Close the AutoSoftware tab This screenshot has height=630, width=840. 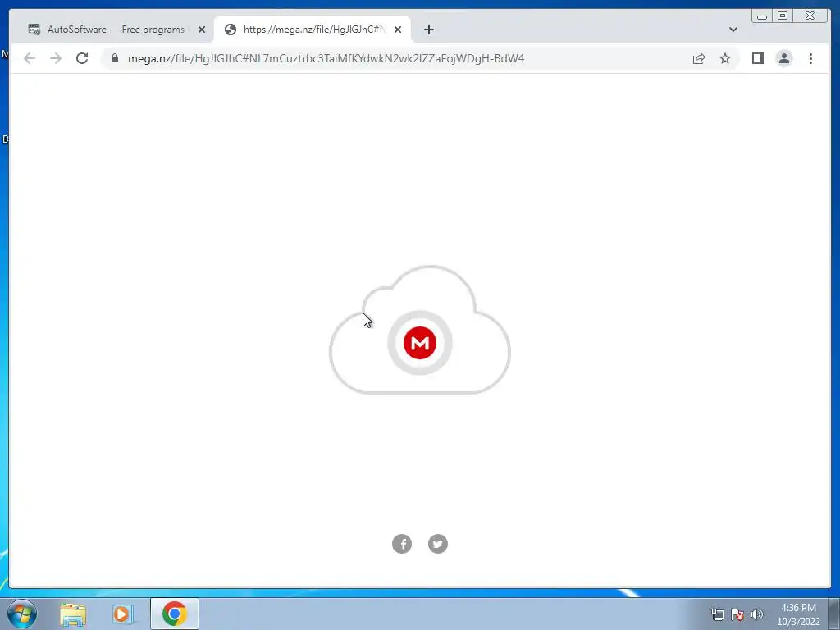point(202,30)
